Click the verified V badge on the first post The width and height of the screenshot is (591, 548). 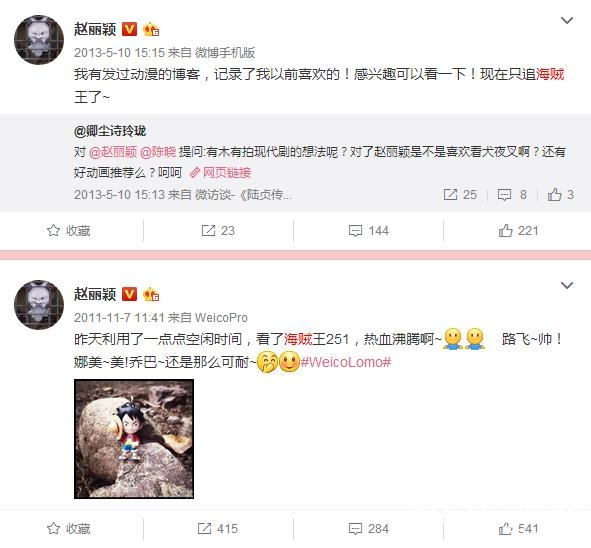pos(129,29)
